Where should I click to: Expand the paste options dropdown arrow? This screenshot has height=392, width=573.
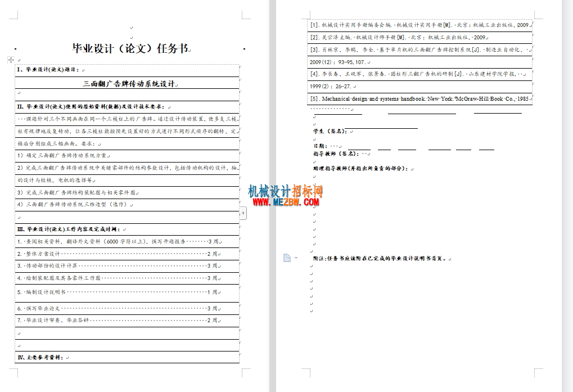pos(296,258)
